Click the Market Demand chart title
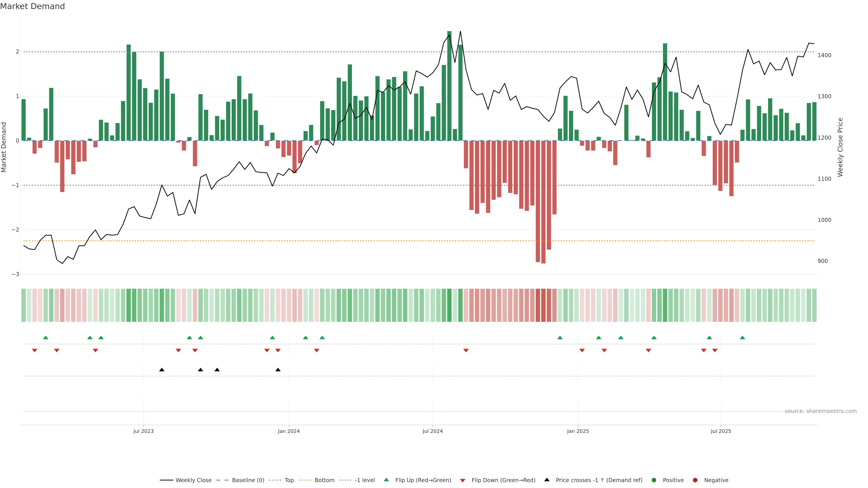Viewport: 868px width, 488px height. tap(32, 6)
